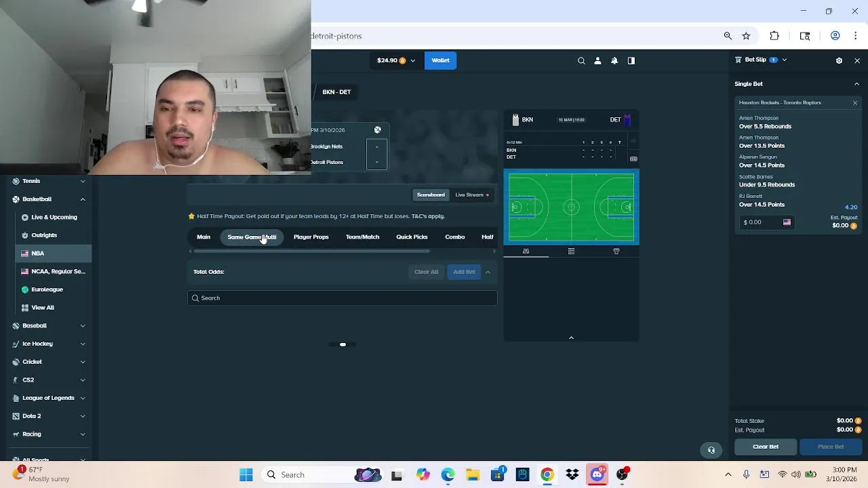Open the user account profile icon

click(x=597, y=60)
